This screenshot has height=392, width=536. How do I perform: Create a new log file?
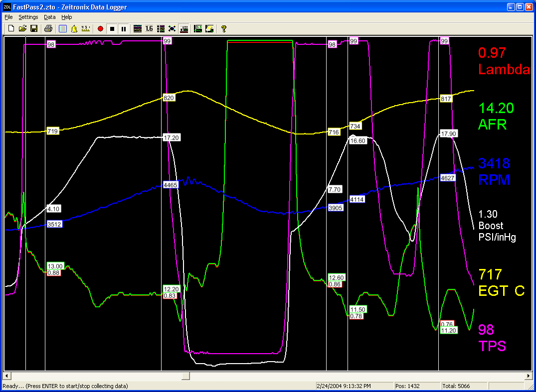(11, 29)
